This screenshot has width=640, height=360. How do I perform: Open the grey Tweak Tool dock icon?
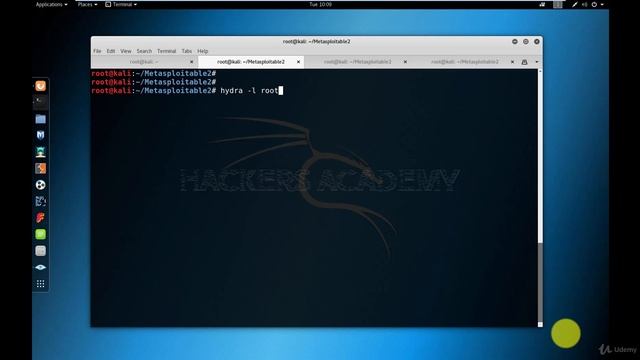point(40,251)
